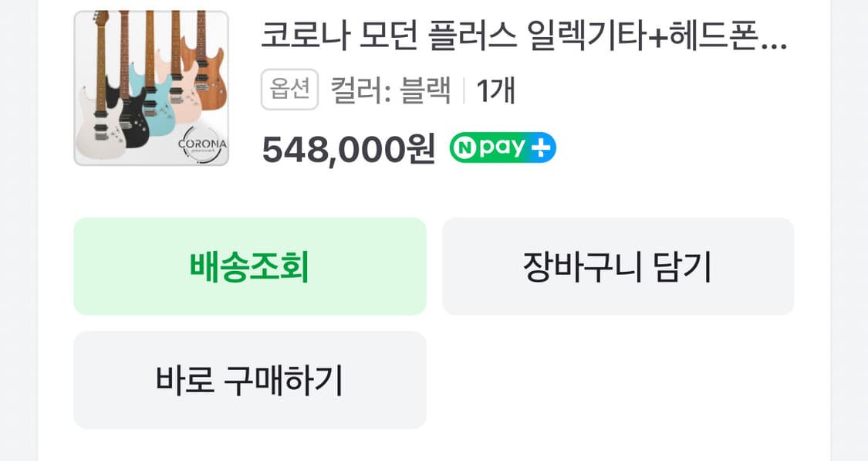Click the 장바구니 담기 add-to-cart button
The height and width of the screenshot is (461, 868).
pos(617,266)
